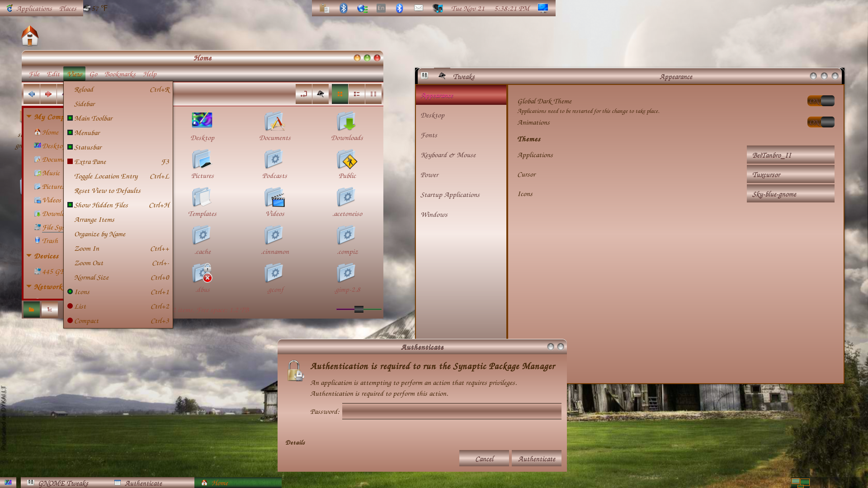
Task: Open Arrange Items submenu
Action: pyautogui.click(x=118, y=219)
